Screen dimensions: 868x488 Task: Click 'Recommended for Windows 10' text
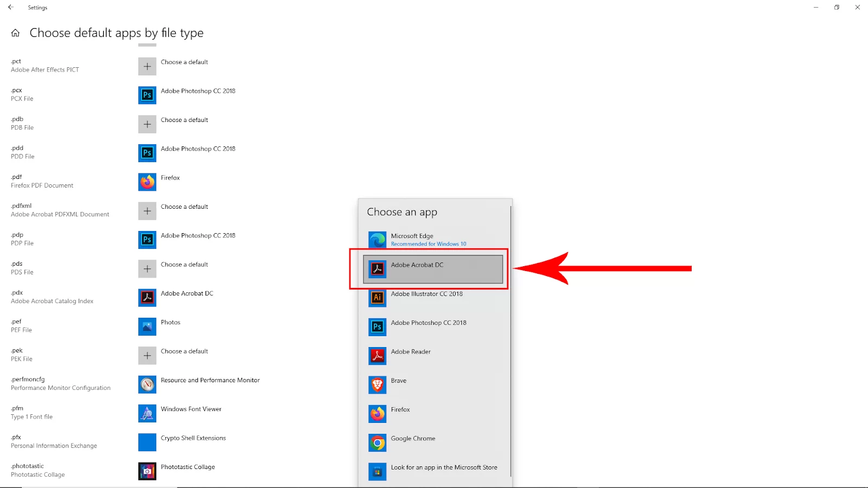(429, 244)
